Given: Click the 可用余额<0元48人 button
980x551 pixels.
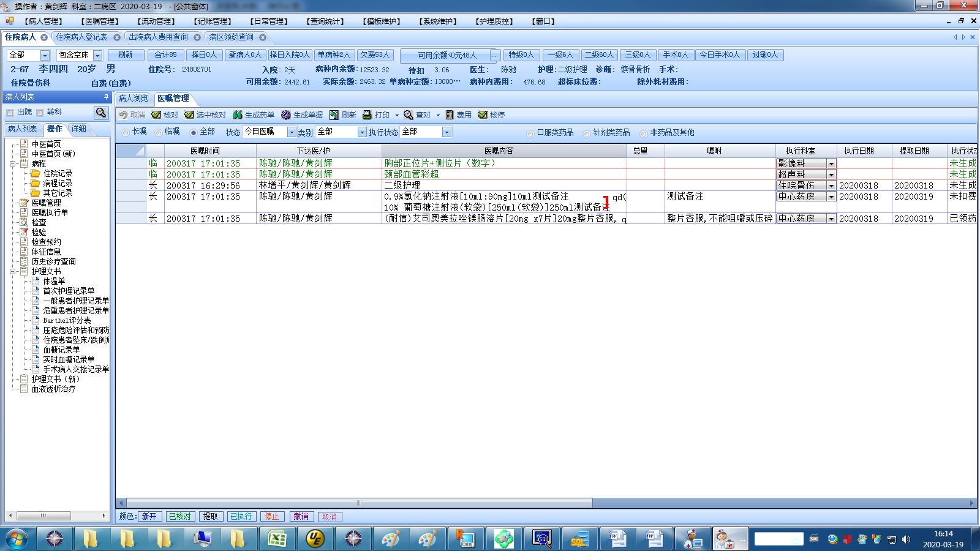Looking at the screenshot, I should [447, 56].
